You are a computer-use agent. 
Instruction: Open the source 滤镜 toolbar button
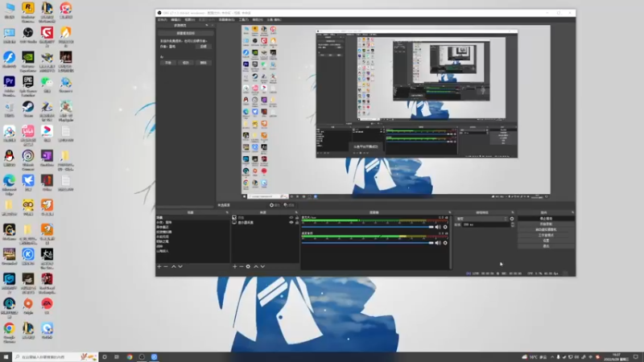pos(289,205)
